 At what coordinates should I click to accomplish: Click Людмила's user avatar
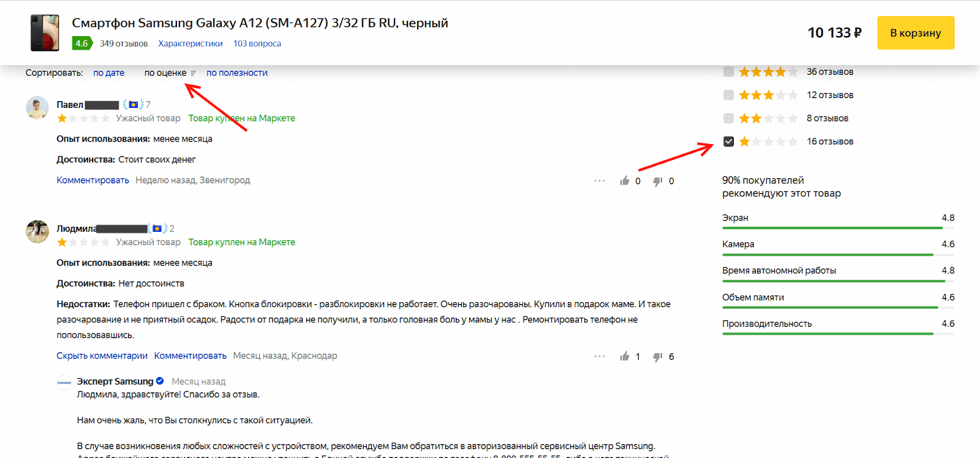pyautogui.click(x=37, y=231)
